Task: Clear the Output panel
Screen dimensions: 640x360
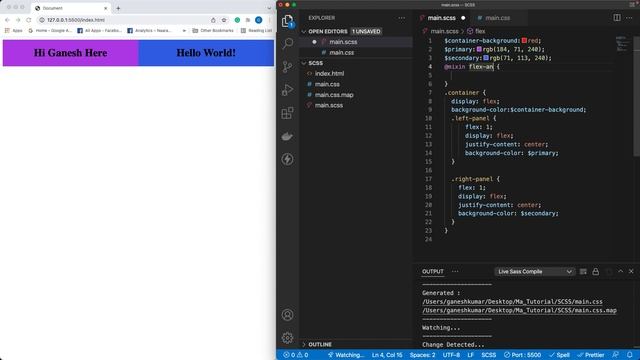Action: 583,271
